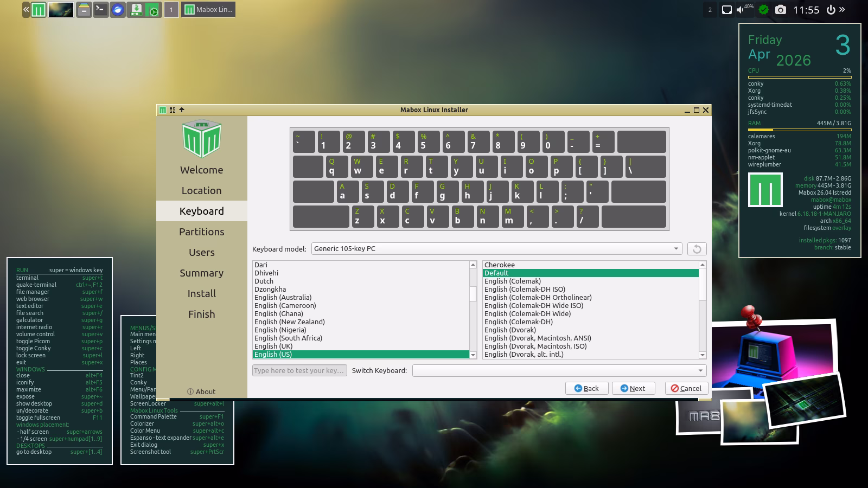Open the terminal launcher in the top panel
The width and height of the screenshot is (868, 488).
coord(100,9)
